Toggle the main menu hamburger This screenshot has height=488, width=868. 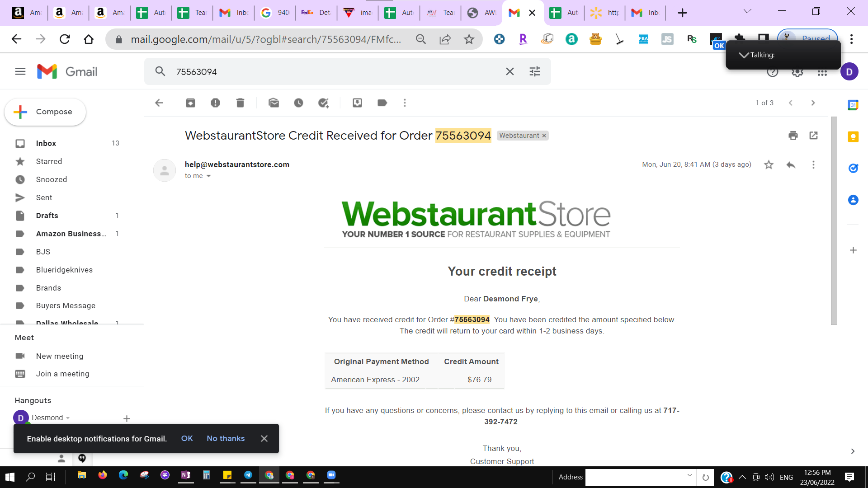click(20, 71)
